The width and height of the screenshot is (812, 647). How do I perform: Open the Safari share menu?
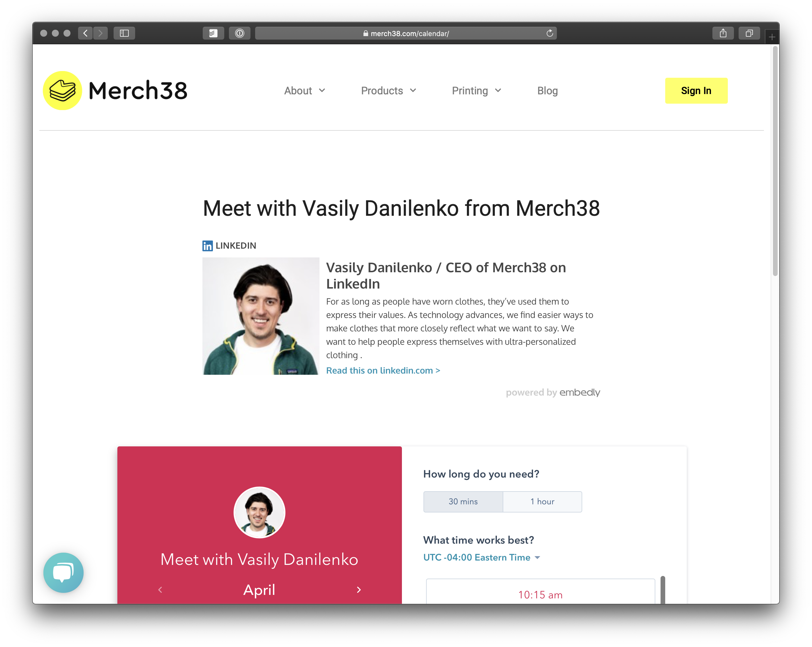point(723,33)
